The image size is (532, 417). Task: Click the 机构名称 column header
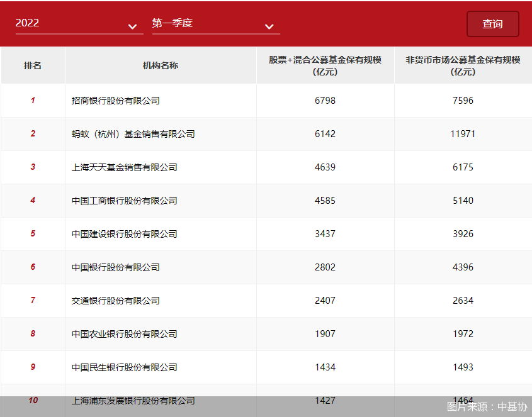[x=161, y=65]
